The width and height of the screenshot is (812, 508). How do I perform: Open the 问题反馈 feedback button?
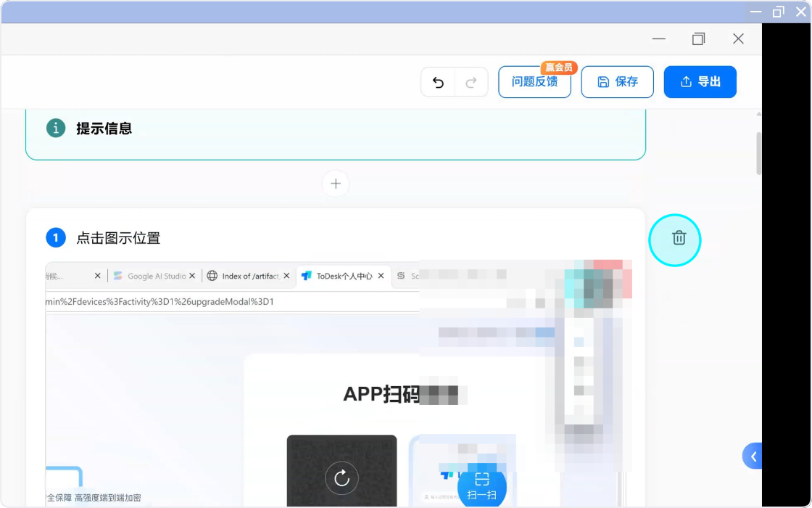coord(534,82)
